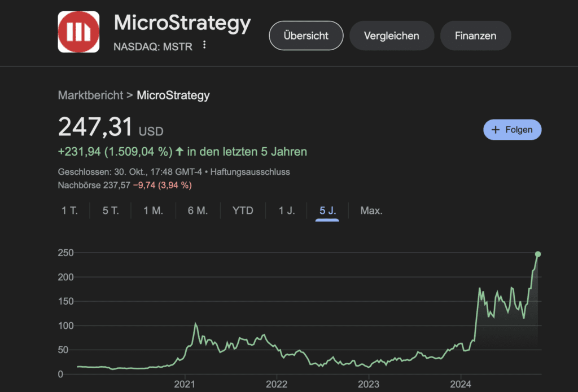
Task: Click the +231,94 (1.509,04 %) change text
Action: tap(115, 151)
